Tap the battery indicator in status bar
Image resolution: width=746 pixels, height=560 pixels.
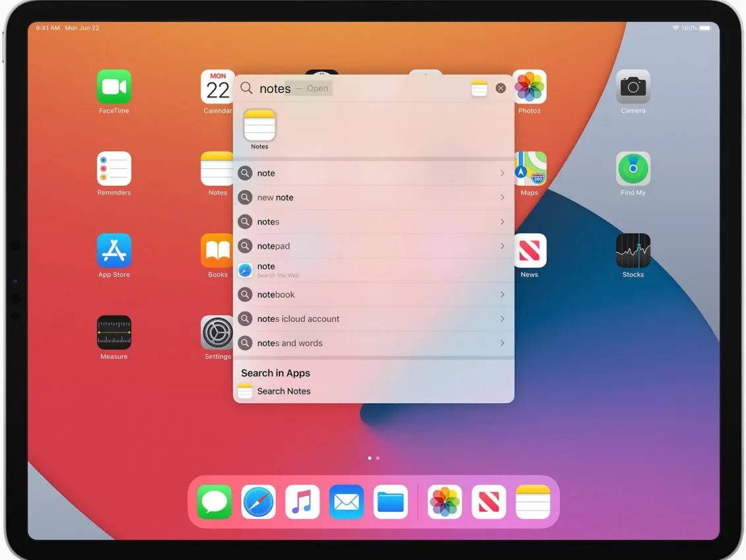coord(705,28)
